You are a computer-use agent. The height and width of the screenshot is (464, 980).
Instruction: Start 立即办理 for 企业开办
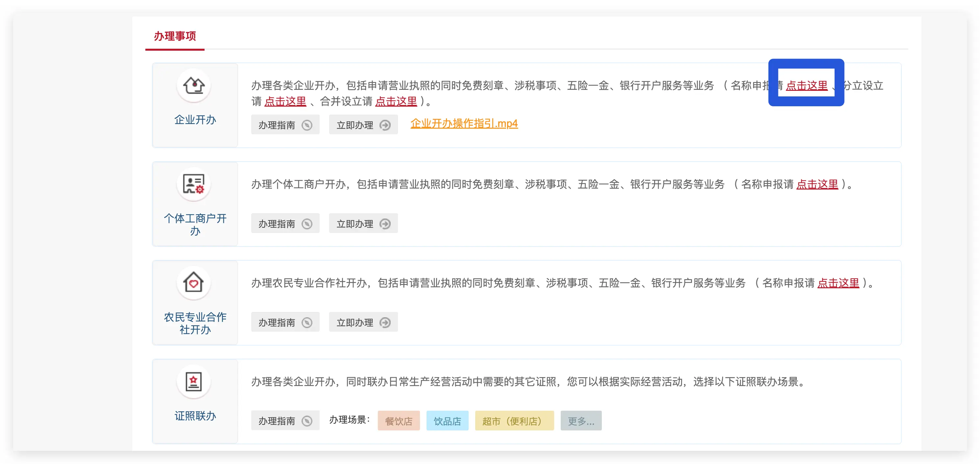click(x=363, y=124)
